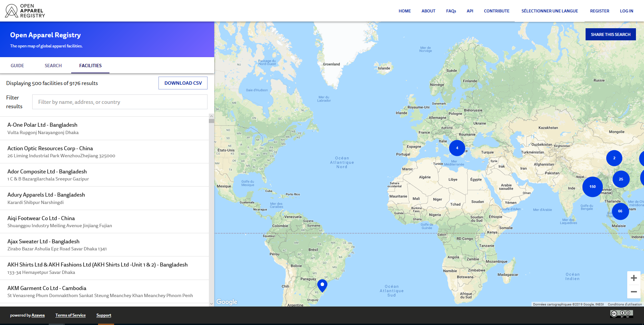Open the Sélectionner une langue dropdown
The width and height of the screenshot is (644, 325).
tap(549, 11)
